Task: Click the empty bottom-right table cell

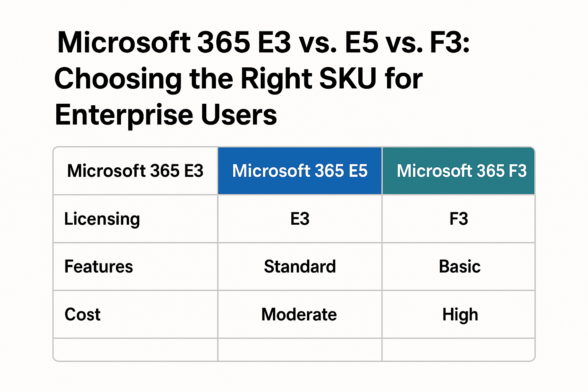Action: [458, 350]
